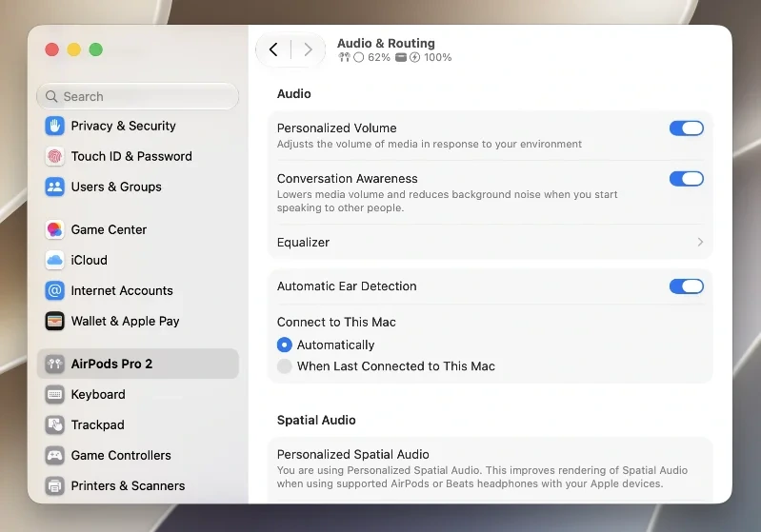
Task: Open Internet Accounts settings
Action: 138,290
